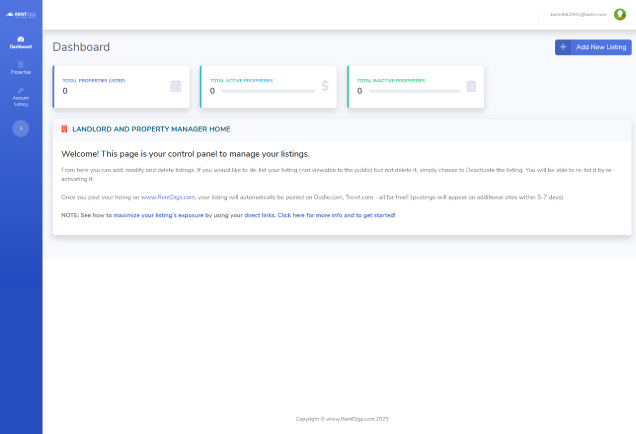This screenshot has height=434, width=636.
Task: Click clipboard icon on Inactive Properties card
Action: click(x=471, y=86)
